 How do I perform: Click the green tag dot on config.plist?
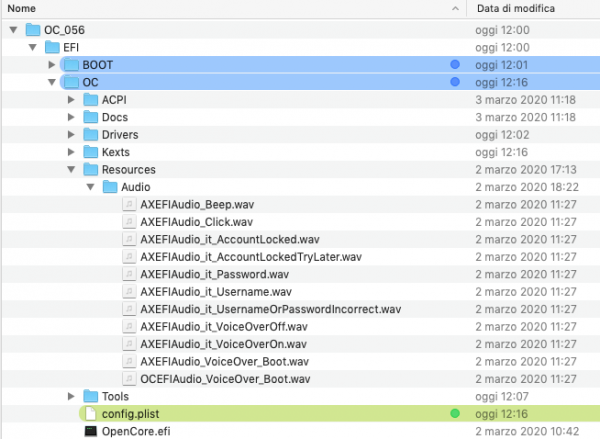tap(455, 413)
